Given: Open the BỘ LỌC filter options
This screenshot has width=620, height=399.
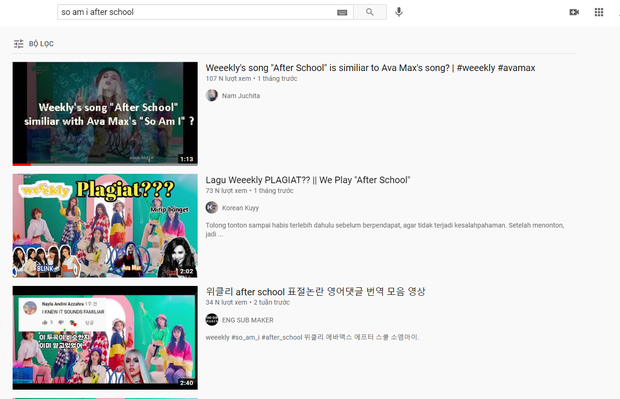Looking at the screenshot, I should 34,44.
